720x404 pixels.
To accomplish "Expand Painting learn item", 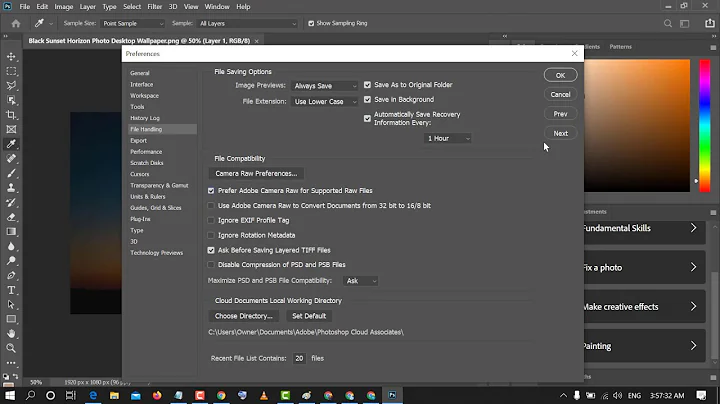I will (x=644, y=346).
